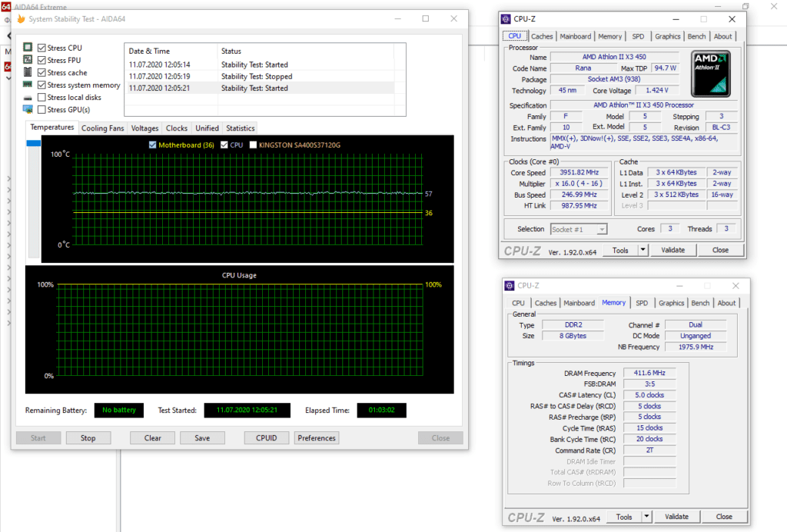The image size is (787, 532).
Task: Toggle the Stress CPU checkbox
Action: 42,48
